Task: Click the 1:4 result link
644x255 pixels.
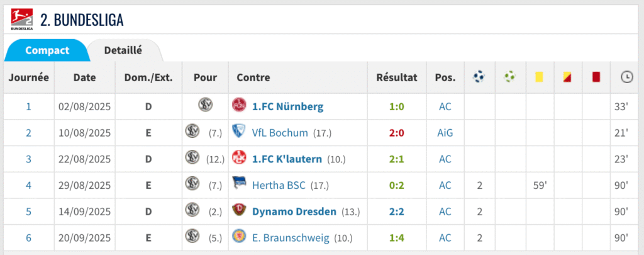Action: pyautogui.click(x=396, y=237)
